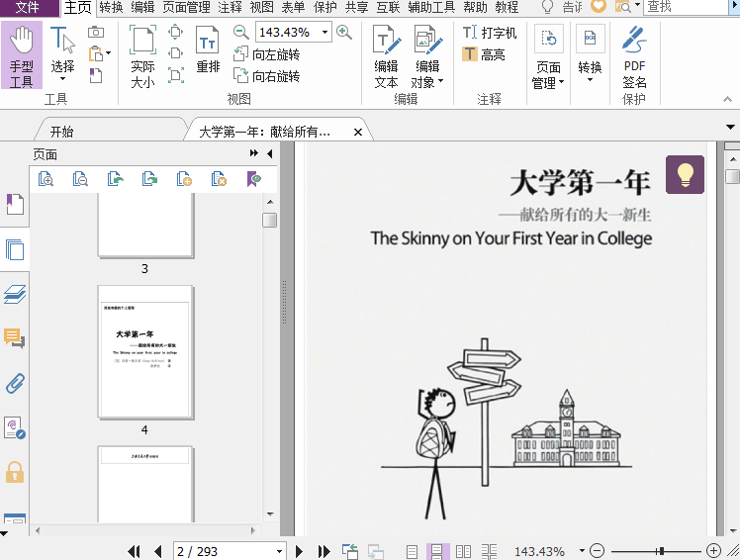
Task: Select page 4 thumbnail
Action: tap(145, 352)
